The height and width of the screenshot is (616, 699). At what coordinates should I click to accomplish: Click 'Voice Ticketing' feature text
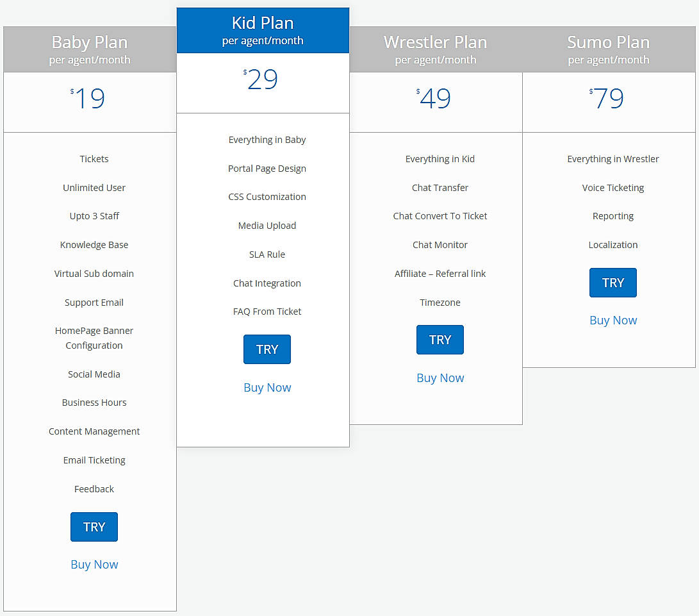tap(613, 188)
